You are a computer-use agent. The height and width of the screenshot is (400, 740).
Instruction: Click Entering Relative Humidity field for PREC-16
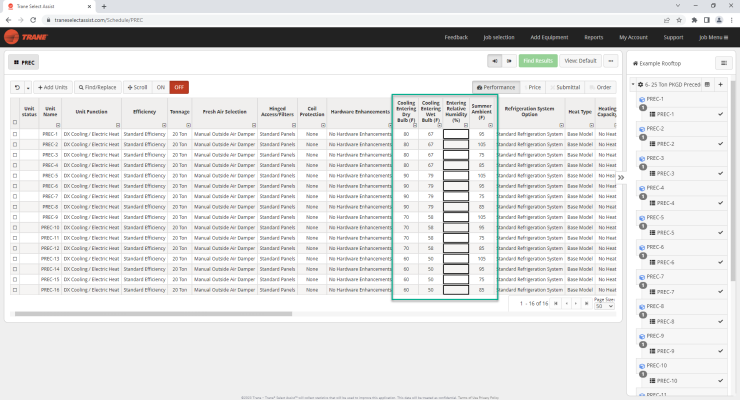pyautogui.click(x=456, y=290)
